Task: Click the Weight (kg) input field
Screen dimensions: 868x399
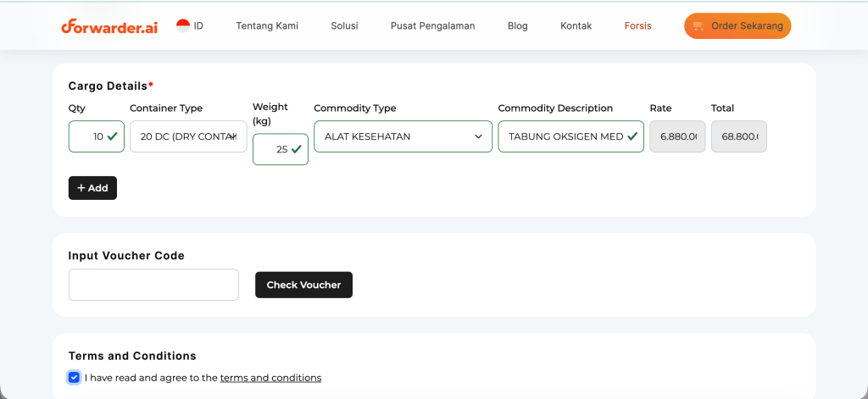Action: point(280,149)
